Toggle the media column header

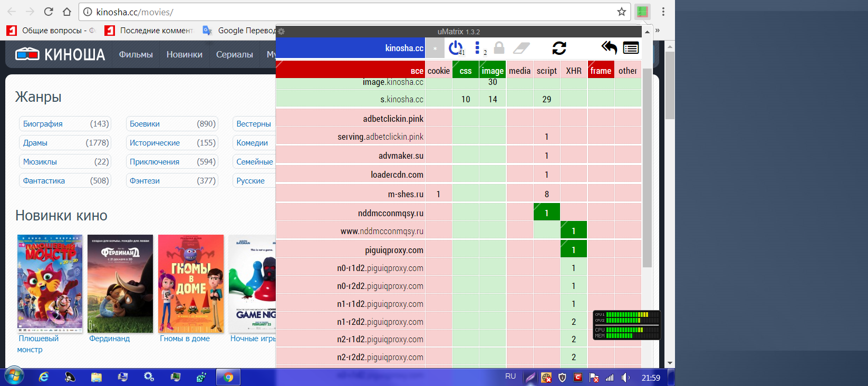[x=519, y=70]
